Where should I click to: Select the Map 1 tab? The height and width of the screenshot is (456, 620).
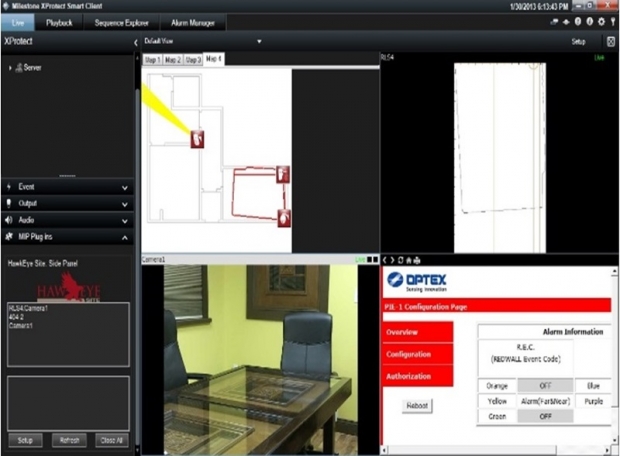153,60
